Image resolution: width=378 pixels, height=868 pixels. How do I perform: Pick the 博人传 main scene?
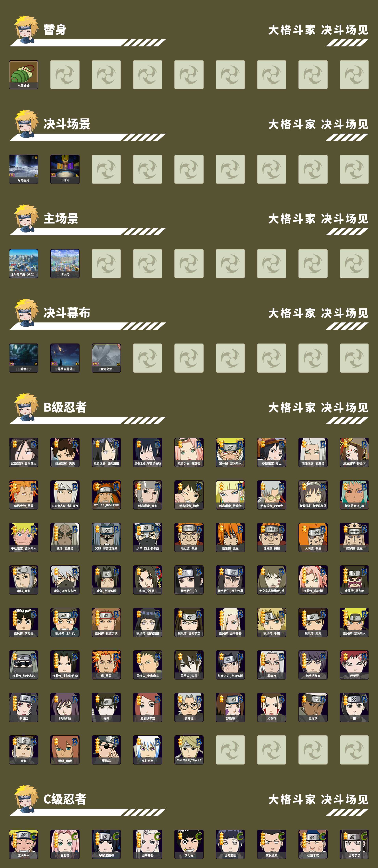[65, 263]
